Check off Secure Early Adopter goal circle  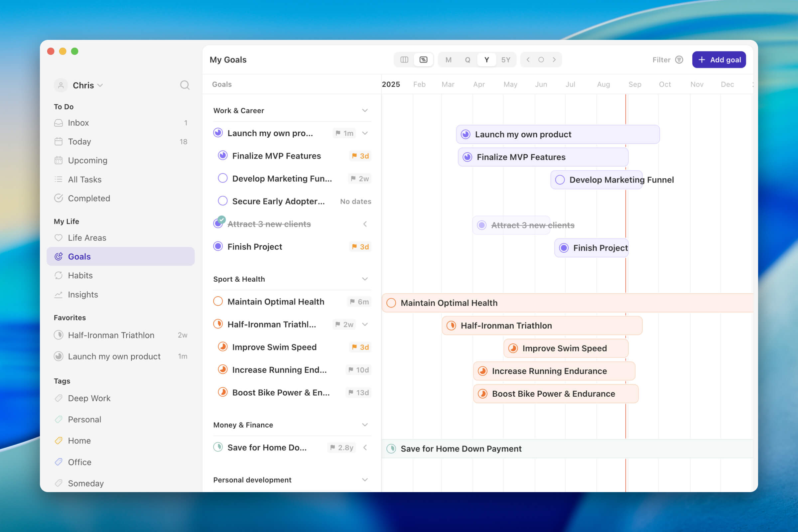[x=222, y=201]
